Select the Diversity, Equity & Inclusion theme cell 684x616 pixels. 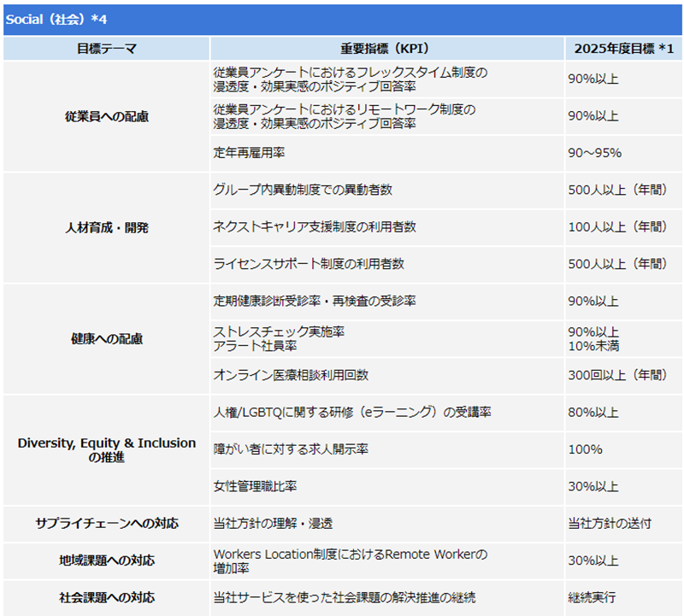pyautogui.click(x=107, y=450)
